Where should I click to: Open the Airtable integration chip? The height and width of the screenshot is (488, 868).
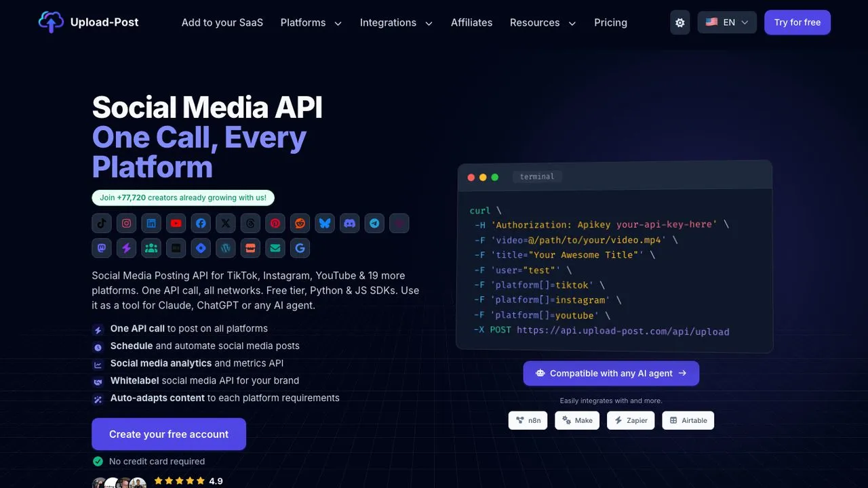pyautogui.click(x=688, y=420)
